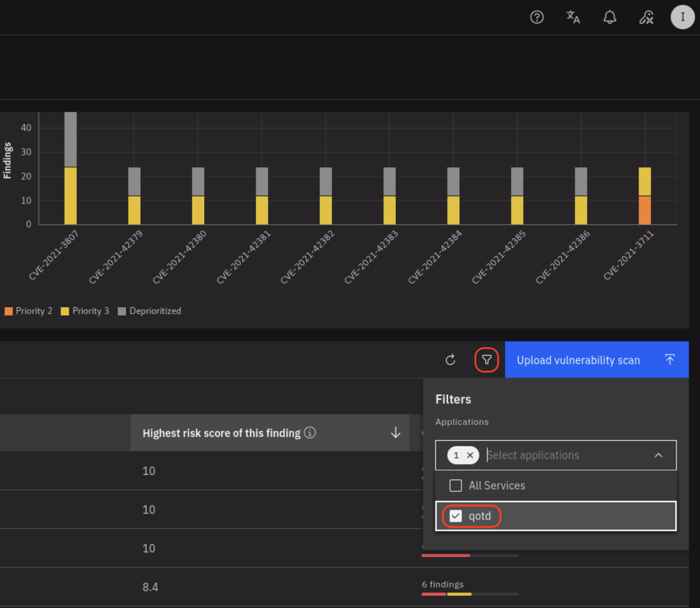700x608 pixels.
Task: Click the language translation icon
Action: point(573,17)
